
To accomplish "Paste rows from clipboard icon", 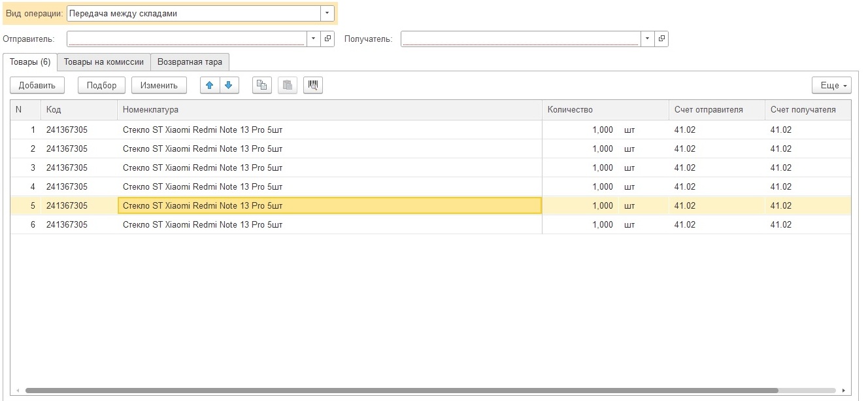I will coord(288,85).
